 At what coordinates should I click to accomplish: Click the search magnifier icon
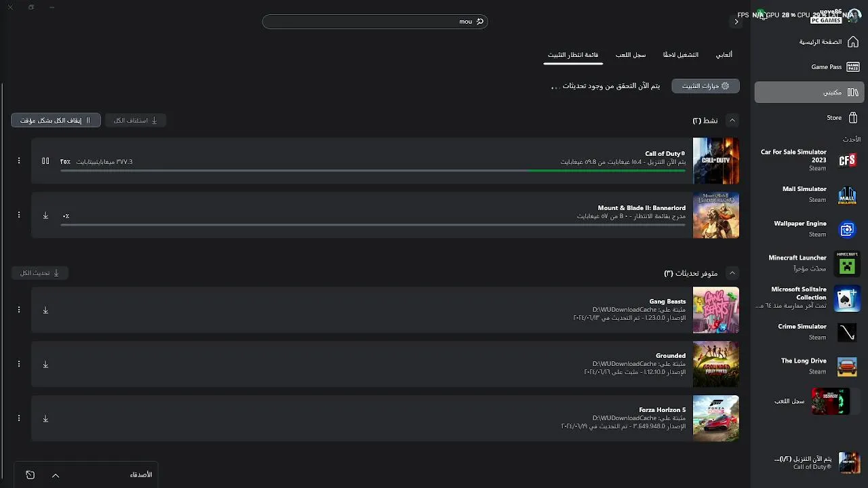[x=480, y=22]
